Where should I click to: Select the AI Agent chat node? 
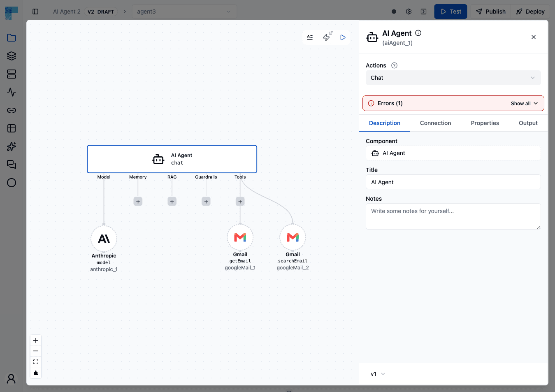pos(172,159)
